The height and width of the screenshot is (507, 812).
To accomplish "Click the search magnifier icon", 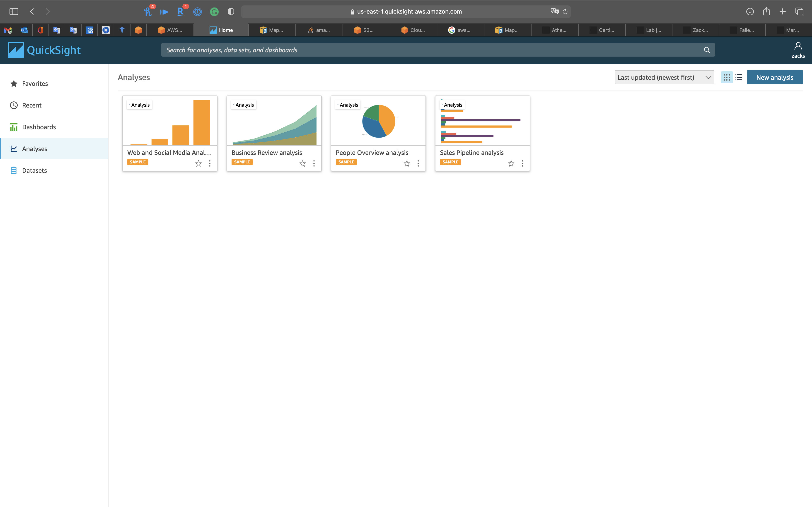I will (707, 50).
